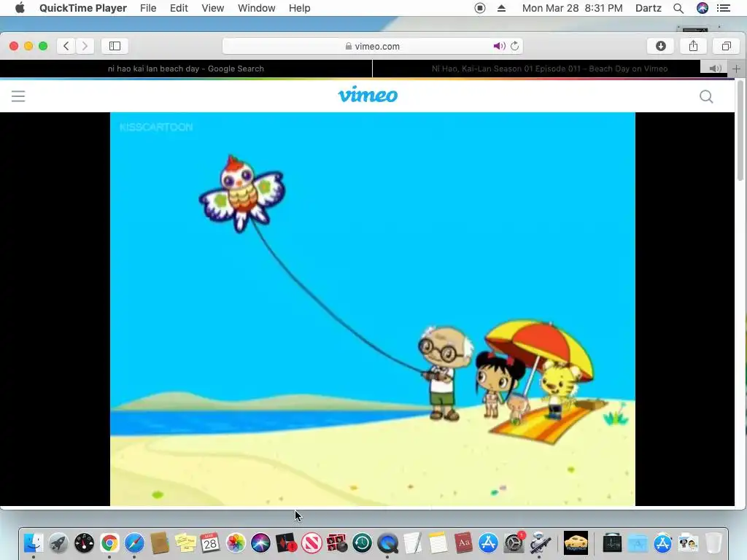Mute the Vimeo tab's speaker icon
This screenshot has height=560, width=747.
click(x=715, y=69)
